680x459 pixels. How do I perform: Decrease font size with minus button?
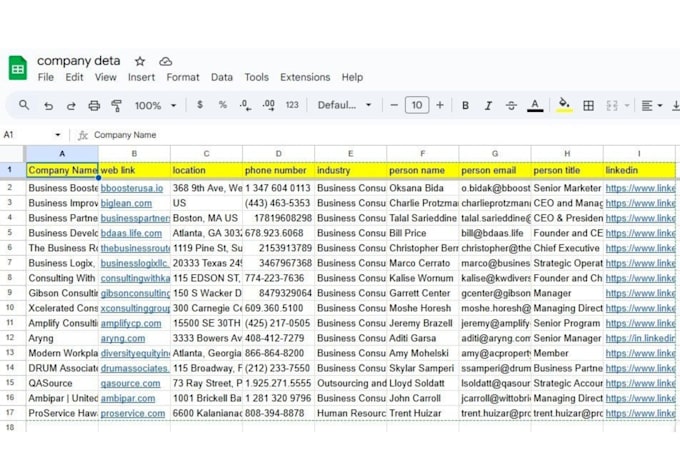pos(394,105)
